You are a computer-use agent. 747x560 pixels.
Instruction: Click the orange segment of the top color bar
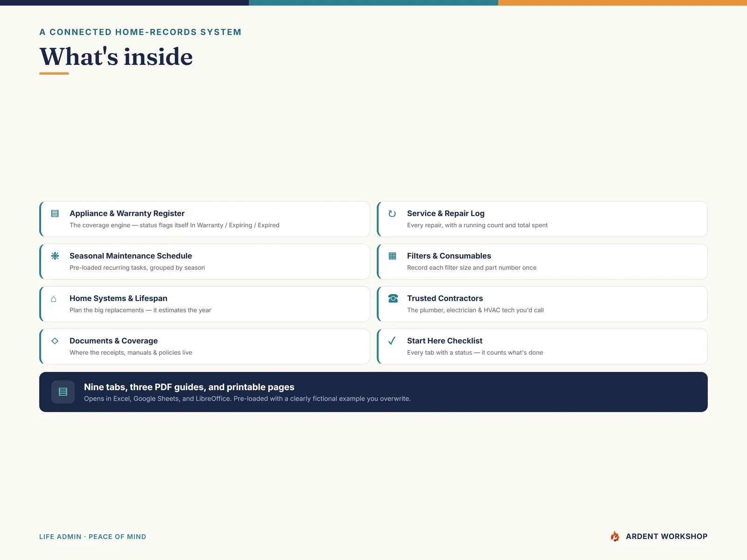pyautogui.click(x=622, y=3)
